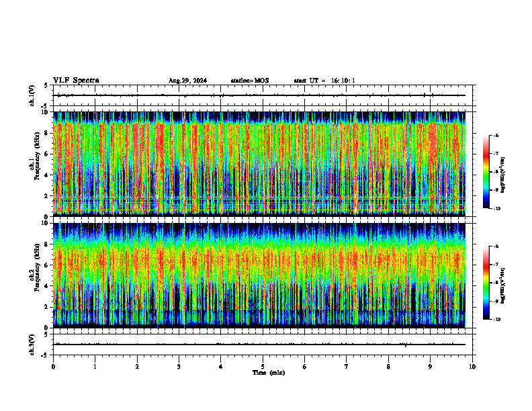Click the x-axis tick label '10'

tap(472, 367)
